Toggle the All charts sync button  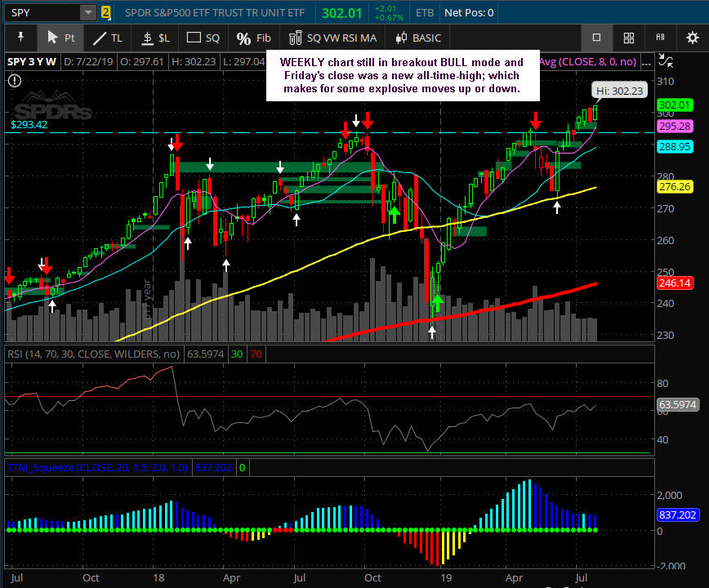coord(660,38)
